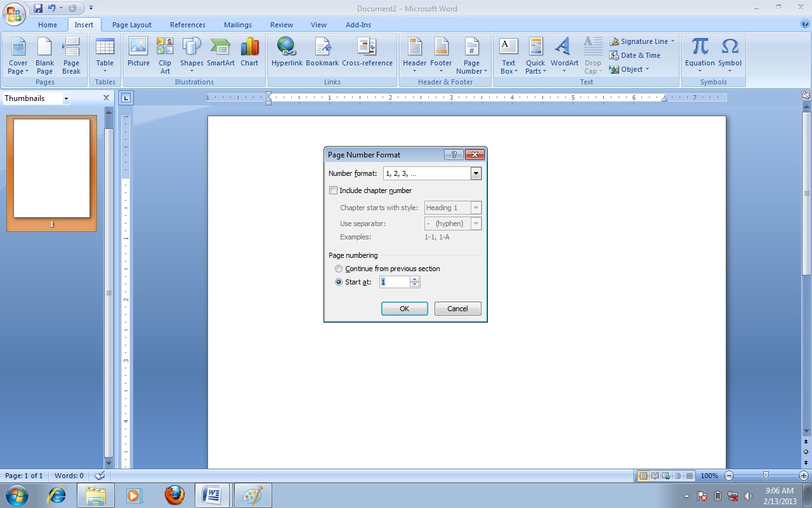
Task: Zoom in with the plus button
Action: [804, 476]
